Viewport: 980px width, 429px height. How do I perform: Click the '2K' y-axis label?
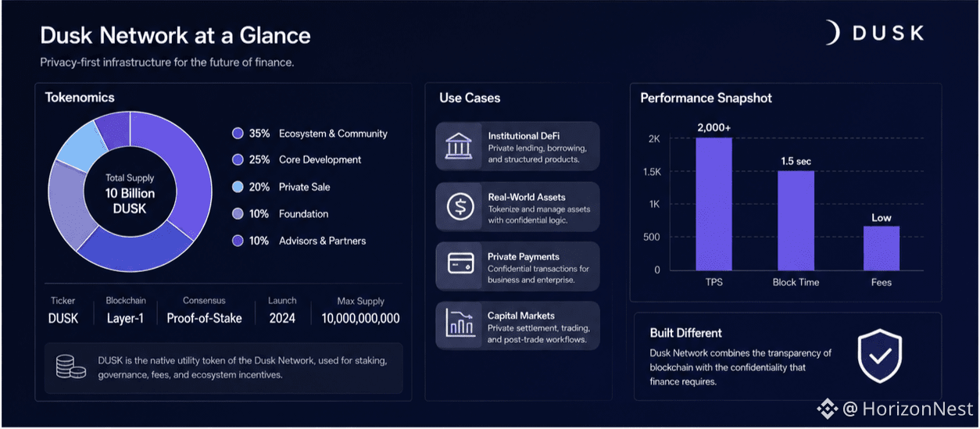pos(654,139)
